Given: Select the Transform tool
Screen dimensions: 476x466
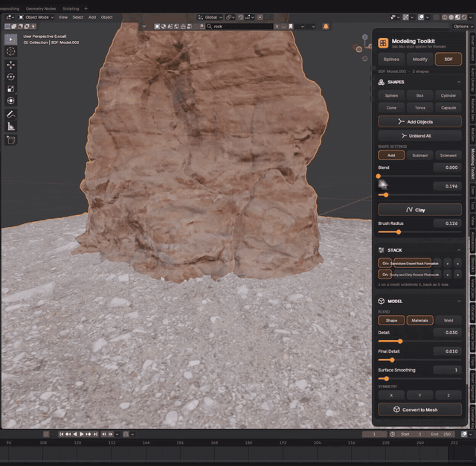Looking at the screenshot, I should point(10,100).
